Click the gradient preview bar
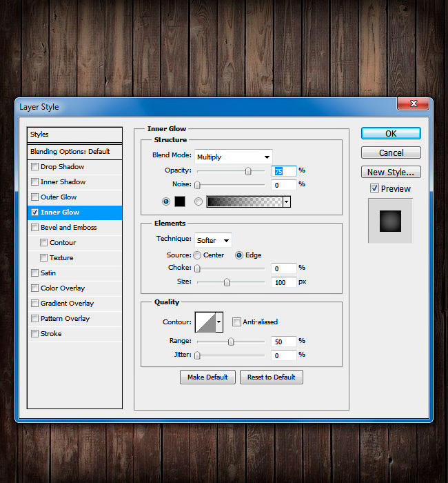Screen dimensions: 448x483 coord(245,201)
